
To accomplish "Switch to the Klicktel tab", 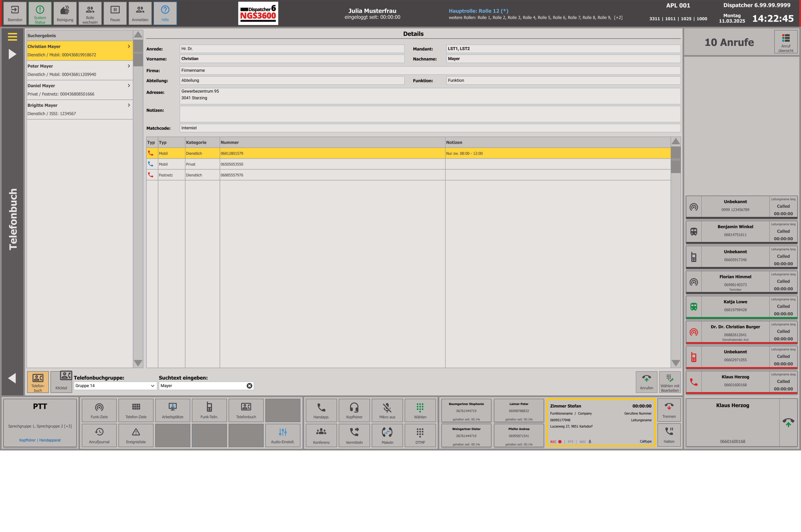I will tap(61, 382).
